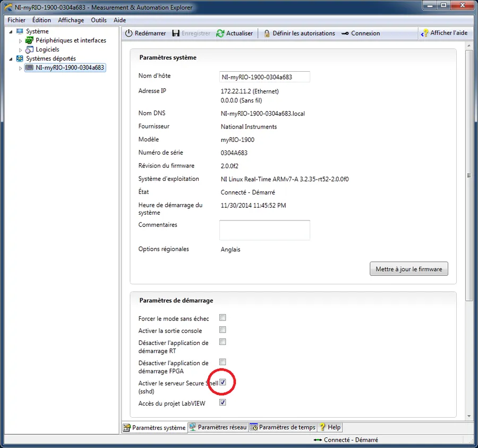Check Désactiver l'application de démarrage RT

point(223,342)
